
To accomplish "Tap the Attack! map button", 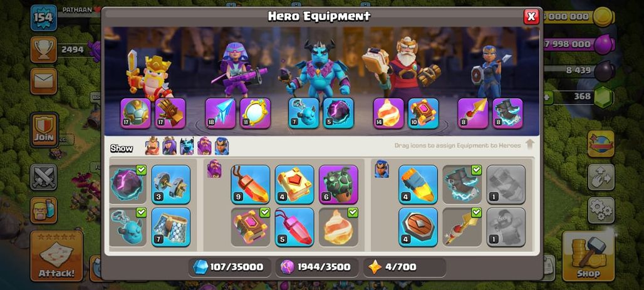I will coord(56,256).
